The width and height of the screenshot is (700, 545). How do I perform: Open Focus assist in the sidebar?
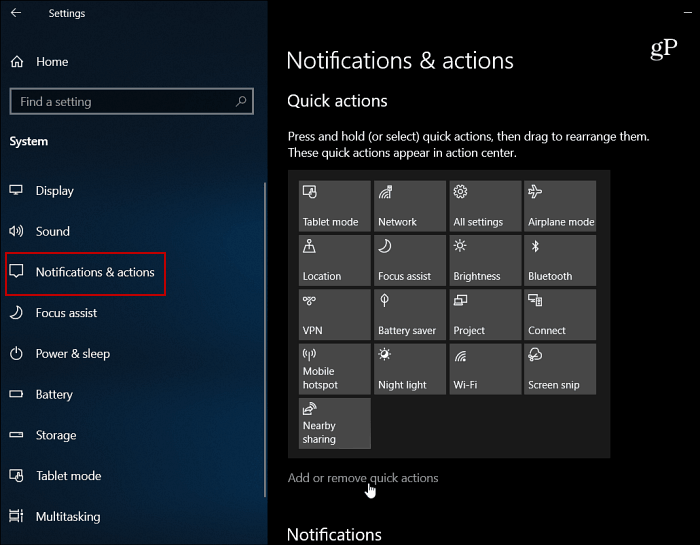point(132,313)
